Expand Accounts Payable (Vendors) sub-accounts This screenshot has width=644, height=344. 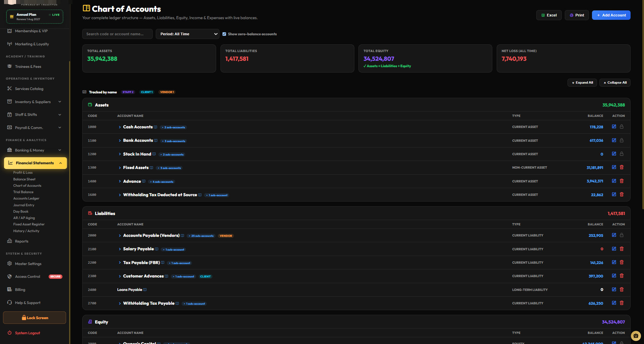pyautogui.click(x=120, y=235)
